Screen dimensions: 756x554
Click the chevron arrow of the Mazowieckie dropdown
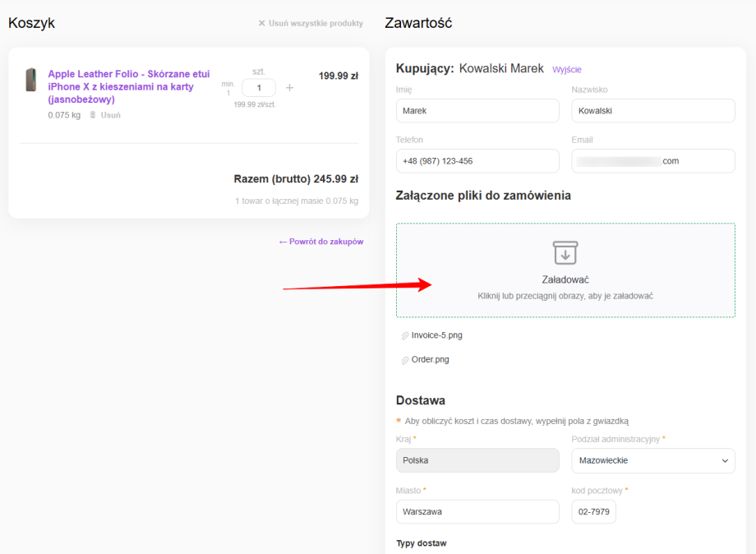click(x=725, y=461)
